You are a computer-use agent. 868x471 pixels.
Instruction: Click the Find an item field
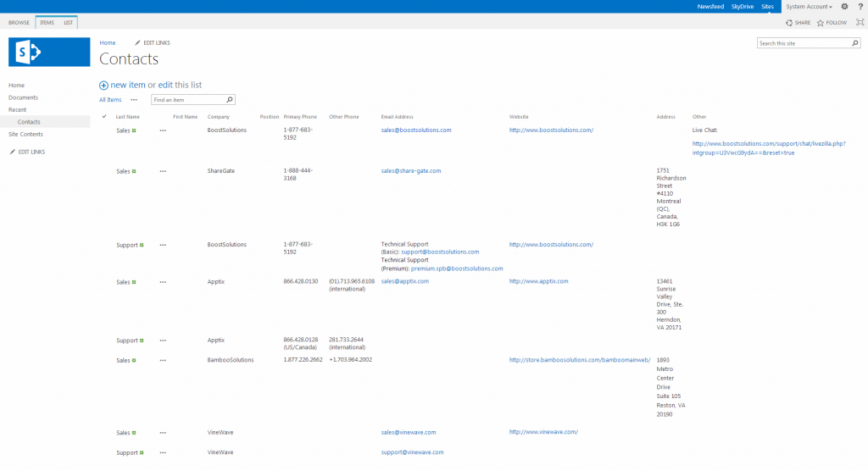point(189,100)
